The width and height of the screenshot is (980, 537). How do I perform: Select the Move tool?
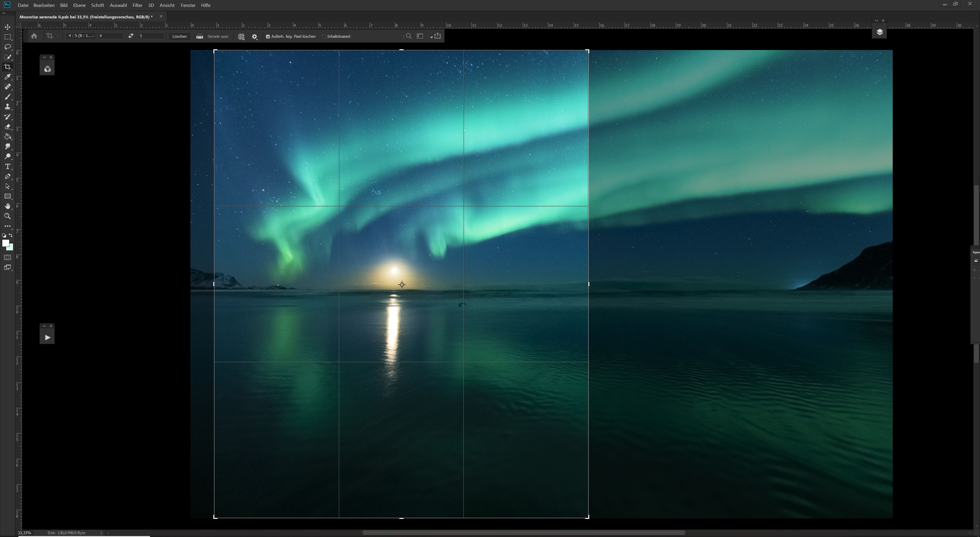tap(8, 27)
